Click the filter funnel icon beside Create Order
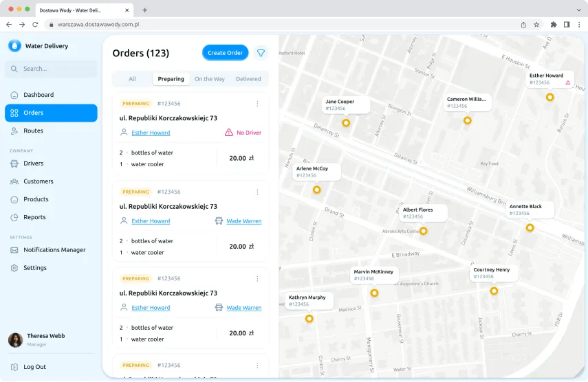This screenshot has height=382, width=588. [261, 53]
